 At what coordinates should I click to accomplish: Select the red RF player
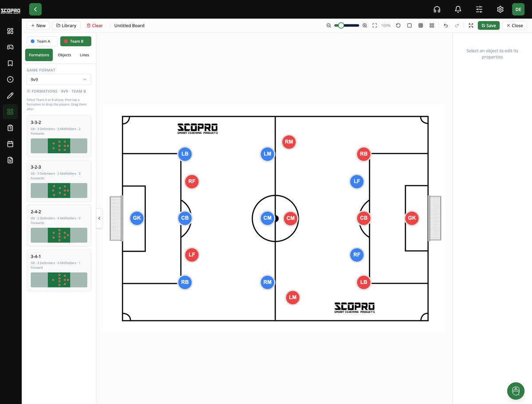(192, 181)
